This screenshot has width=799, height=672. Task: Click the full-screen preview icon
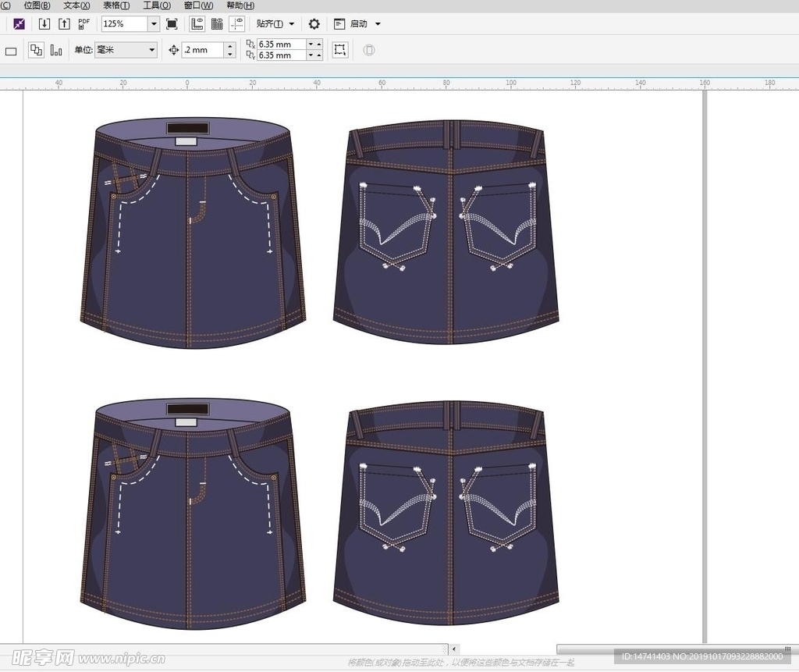172,24
